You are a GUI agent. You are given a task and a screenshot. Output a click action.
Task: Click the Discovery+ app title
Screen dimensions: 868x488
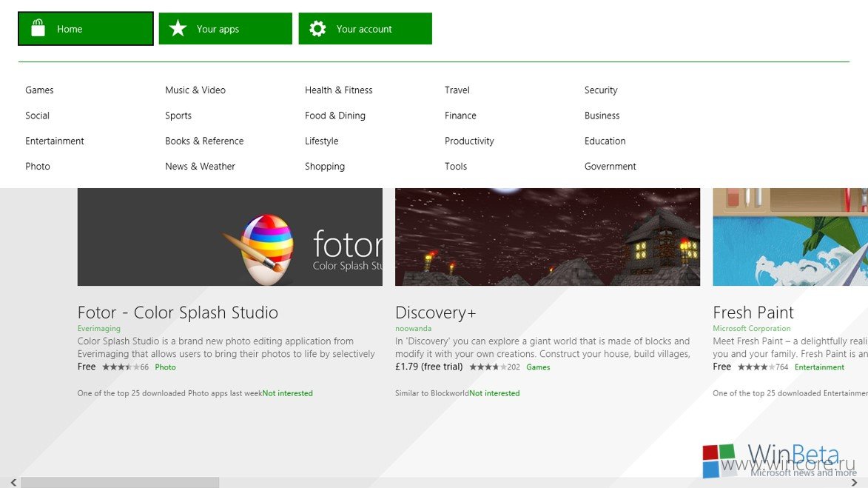436,312
